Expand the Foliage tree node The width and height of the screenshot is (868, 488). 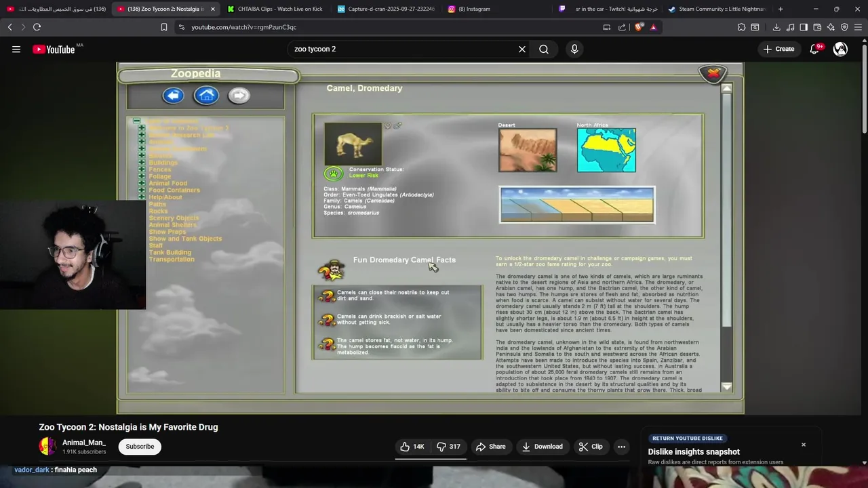click(x=142, y=176)
